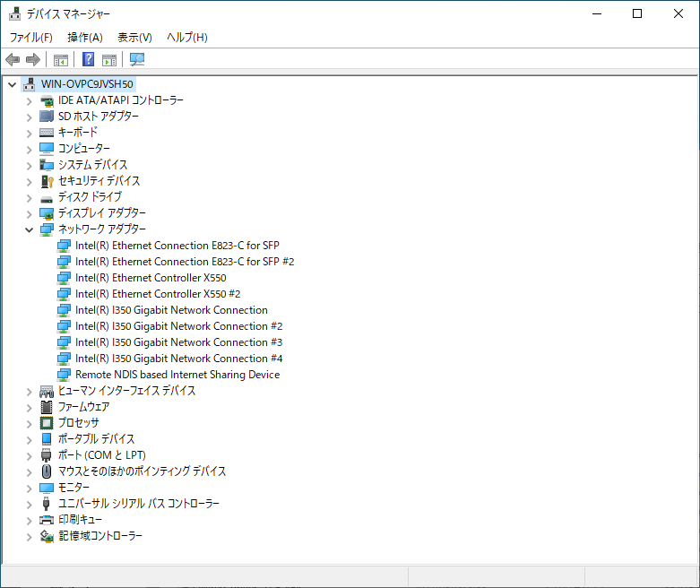Click the ユニバーサル シリアル バス コントローラー USB icon
Screen dimensions: 700x588
coord(46,504)
